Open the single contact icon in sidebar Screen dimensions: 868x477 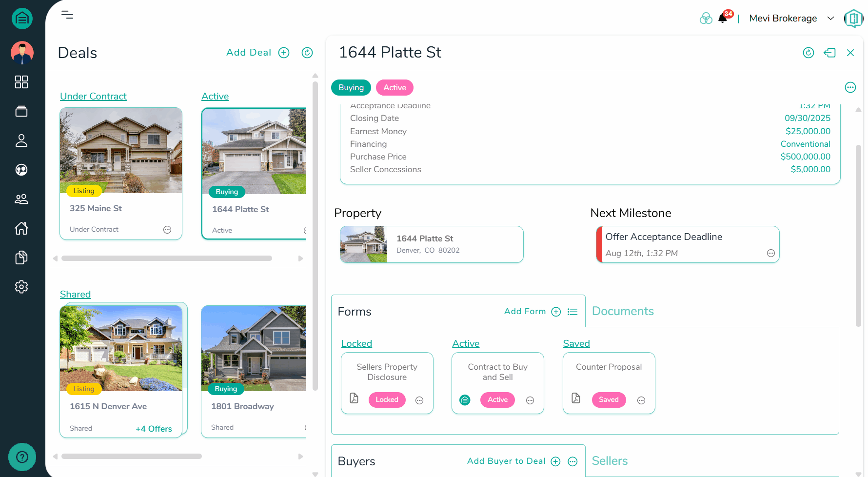21,140
